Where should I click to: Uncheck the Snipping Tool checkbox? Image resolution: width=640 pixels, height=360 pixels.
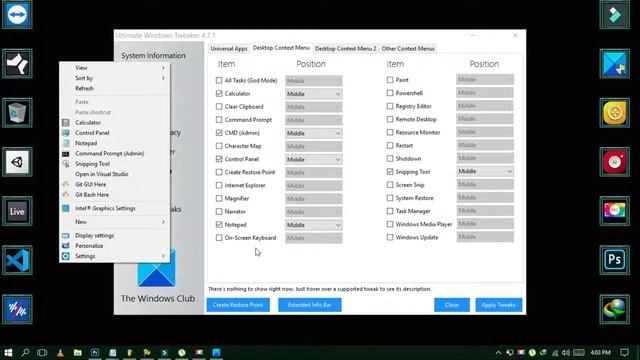tap(390, 172)
